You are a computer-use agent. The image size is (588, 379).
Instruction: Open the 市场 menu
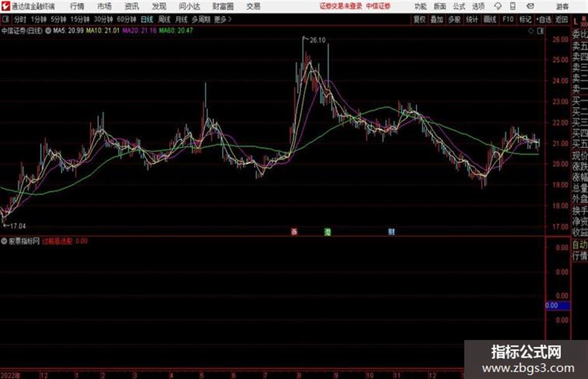coord(105,6)
